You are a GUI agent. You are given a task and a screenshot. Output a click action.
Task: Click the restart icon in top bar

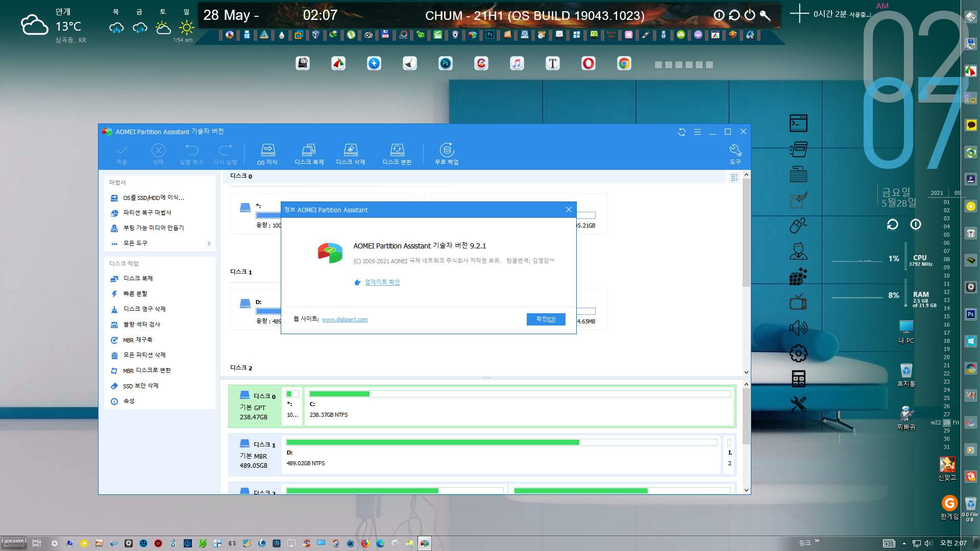[734, 15]
